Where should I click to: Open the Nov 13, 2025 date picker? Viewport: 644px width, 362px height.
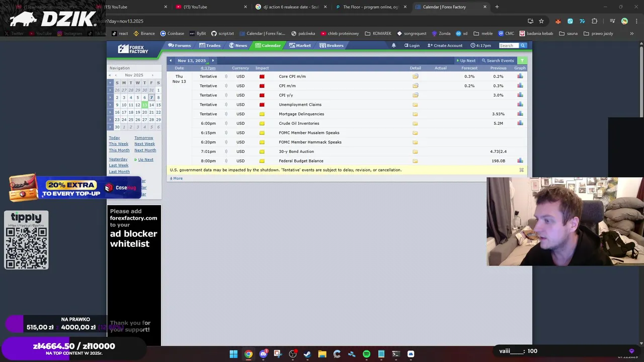(x=192, y=60)
